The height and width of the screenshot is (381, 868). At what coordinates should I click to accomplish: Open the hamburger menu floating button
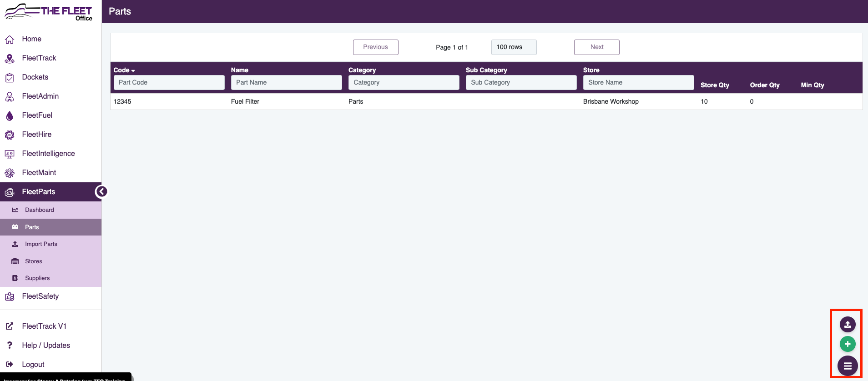coord(847,366)
